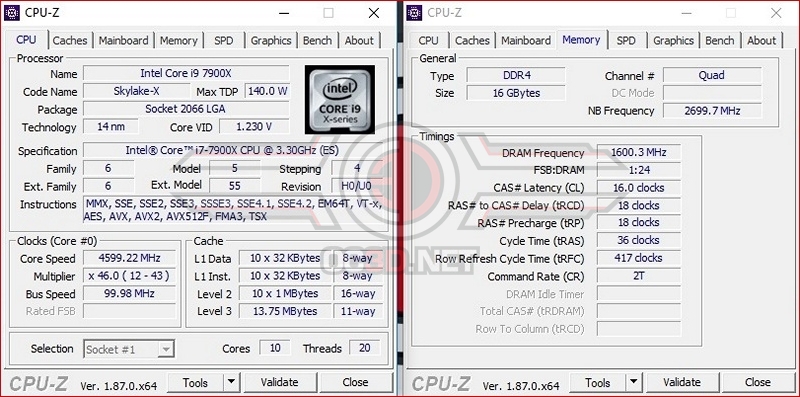Open SPD tab in left CPU-Z window

(x=223, y=40)
